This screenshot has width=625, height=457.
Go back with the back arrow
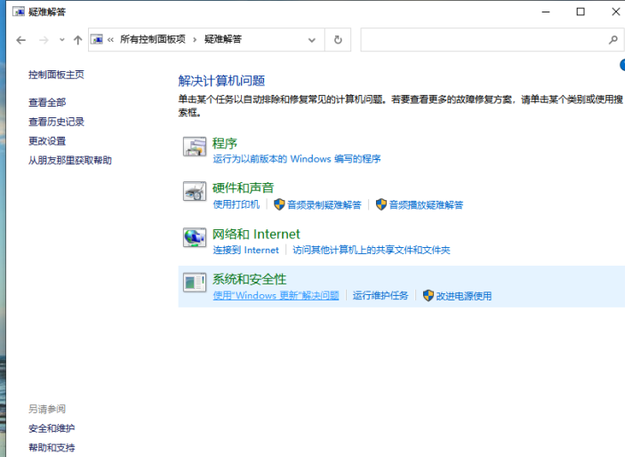pyautogui.click(x=21, y=40)
